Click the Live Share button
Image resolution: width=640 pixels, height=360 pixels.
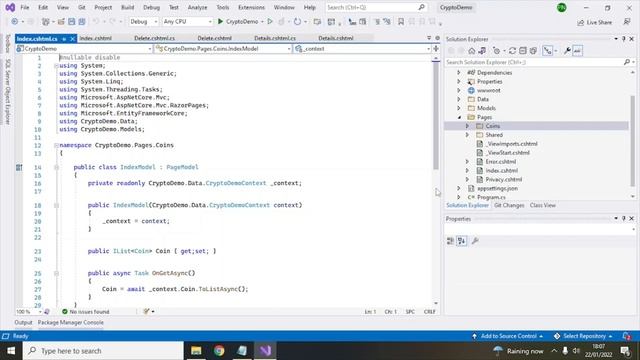tap(594, 22)
